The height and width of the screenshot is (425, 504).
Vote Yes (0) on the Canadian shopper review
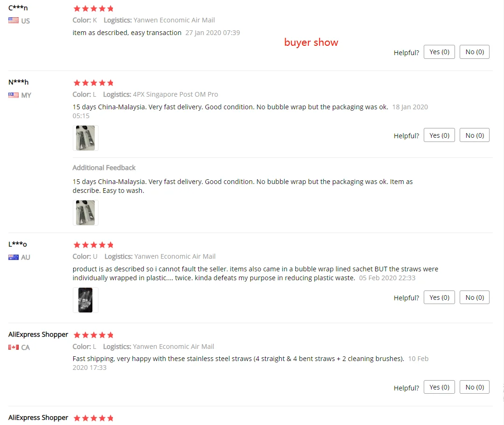439,387
